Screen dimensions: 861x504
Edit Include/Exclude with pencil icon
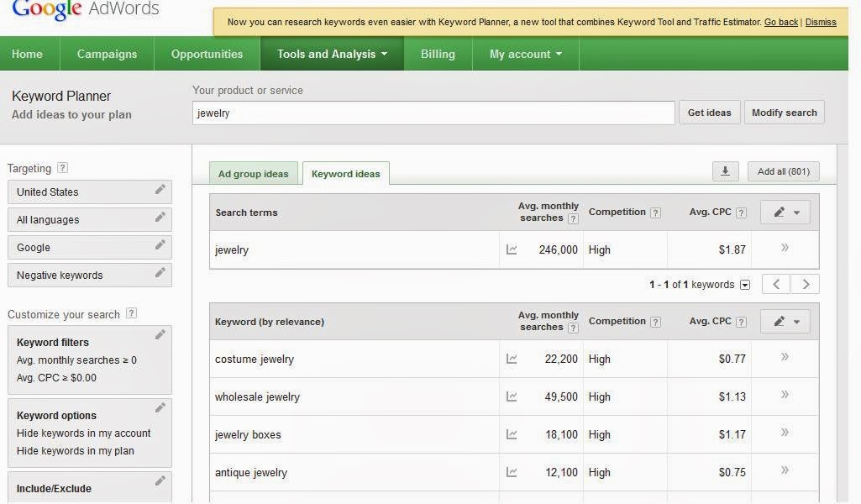coord(160,481)
